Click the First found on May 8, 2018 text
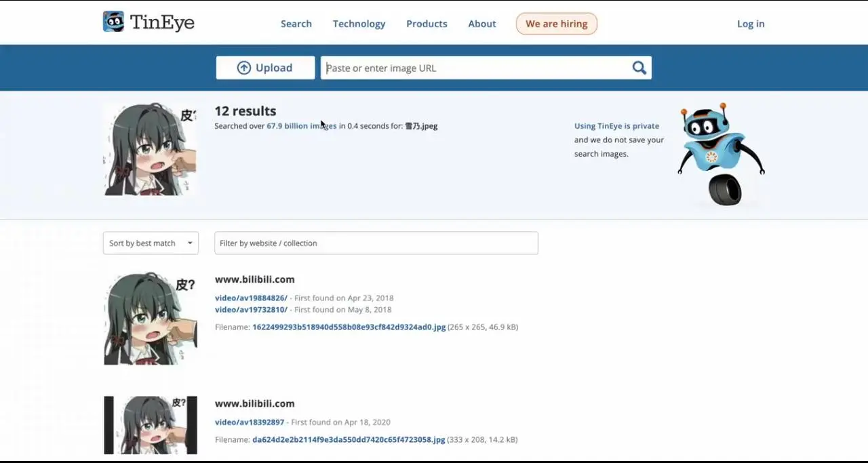 point(343,310)
